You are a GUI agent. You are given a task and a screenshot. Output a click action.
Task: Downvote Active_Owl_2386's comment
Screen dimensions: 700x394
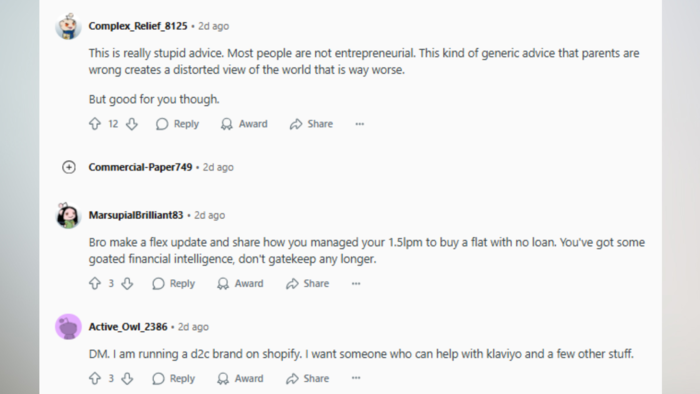(127, 378)
